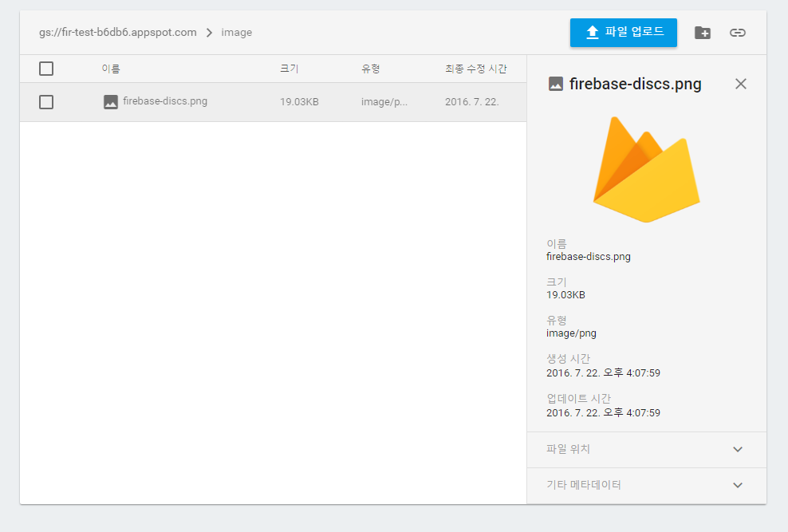788x532 pixels.
Task: Close the firebase-discs.png details panel
Action: (x=740, y=84)
